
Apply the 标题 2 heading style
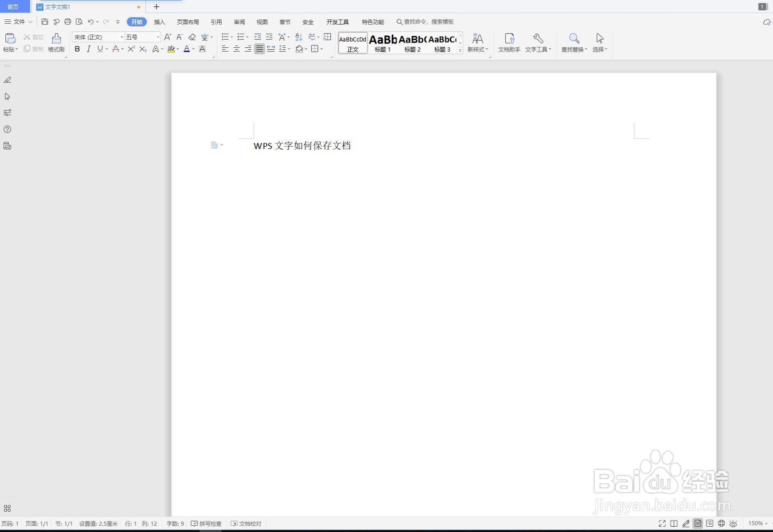tap(413, 43)
